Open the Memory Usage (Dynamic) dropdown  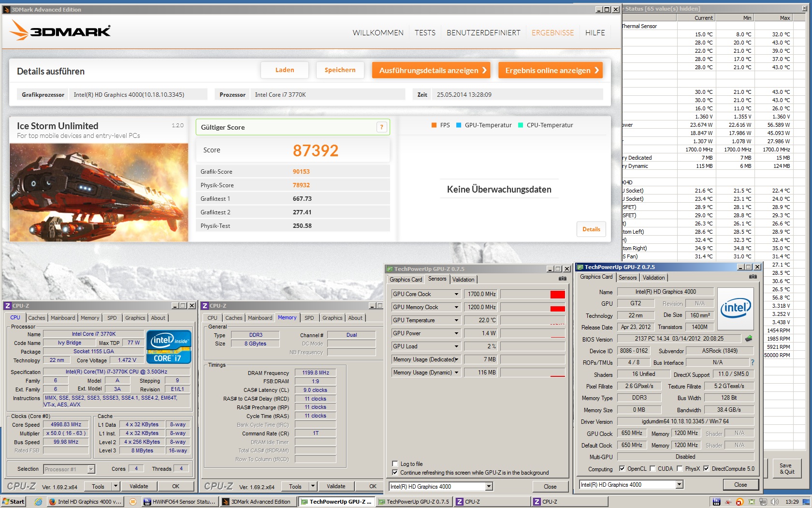pos(456,373)
